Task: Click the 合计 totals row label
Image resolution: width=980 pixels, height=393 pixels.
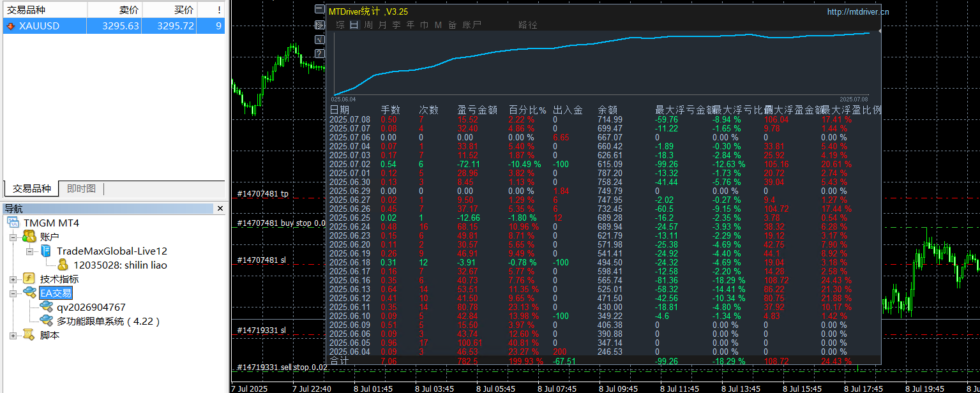Action: point(339,360)
